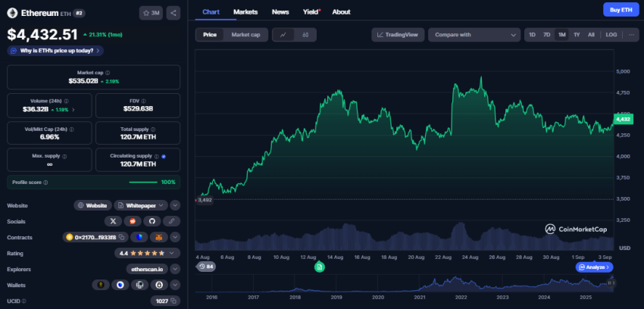The height and width of the screenshot is (309, 644).
Task: Copy the contract address 0x2170...f933f8
Action: click(121, 237)
